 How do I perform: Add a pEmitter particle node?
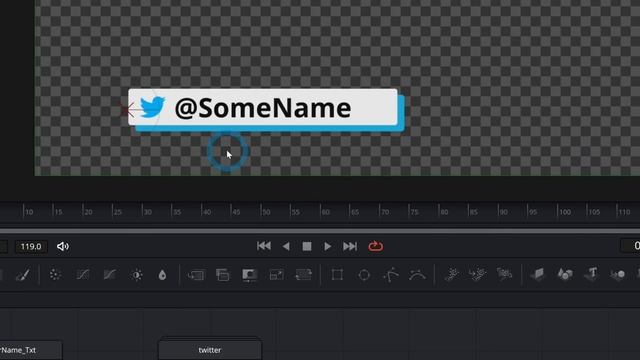coord(451,275)
